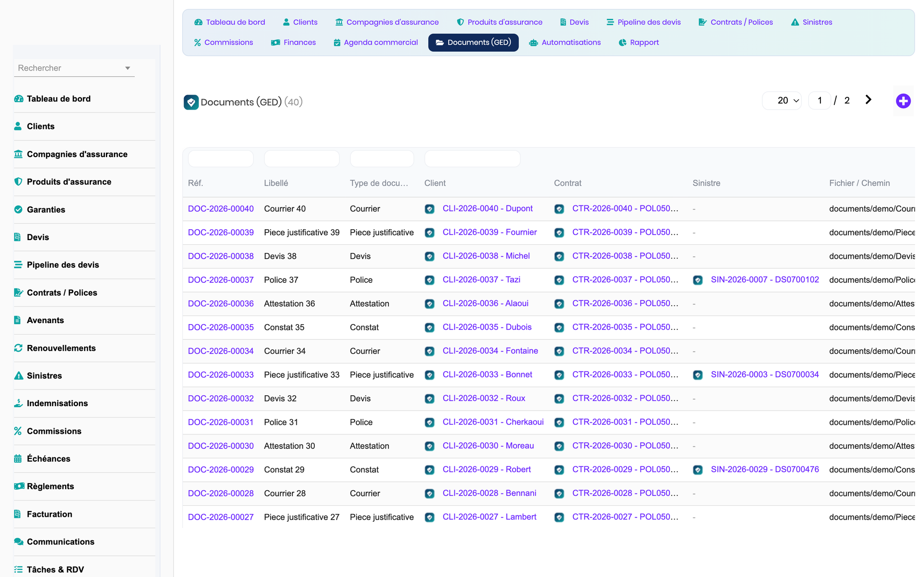
Task: Sort by the Sinistre column header
Action: 706,183
